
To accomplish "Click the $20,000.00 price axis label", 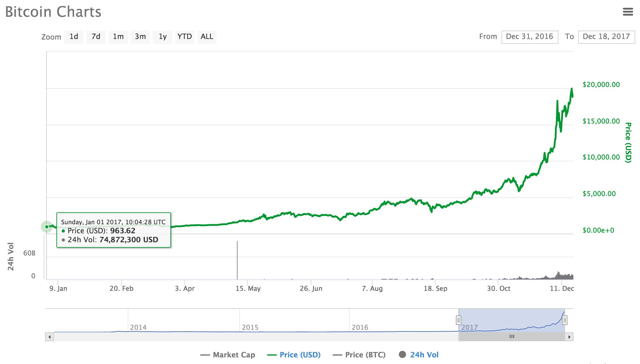I will tap(601, 85).
